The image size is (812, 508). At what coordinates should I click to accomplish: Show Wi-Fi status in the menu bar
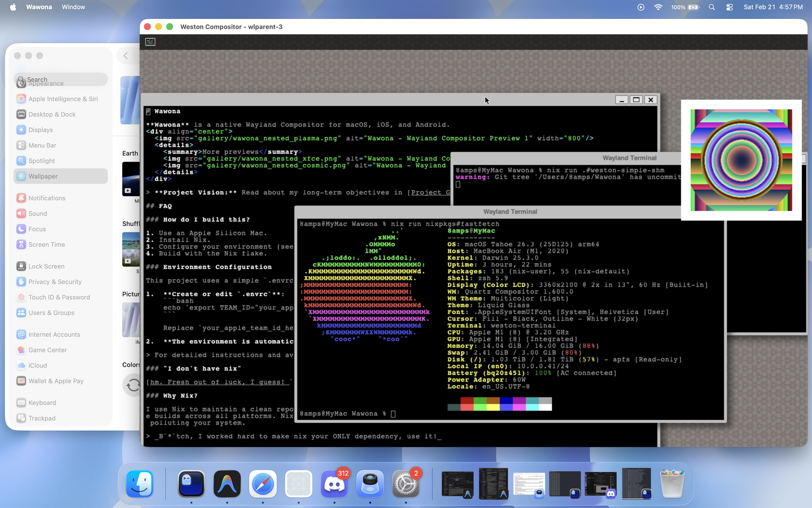click(x=658, y=7)
